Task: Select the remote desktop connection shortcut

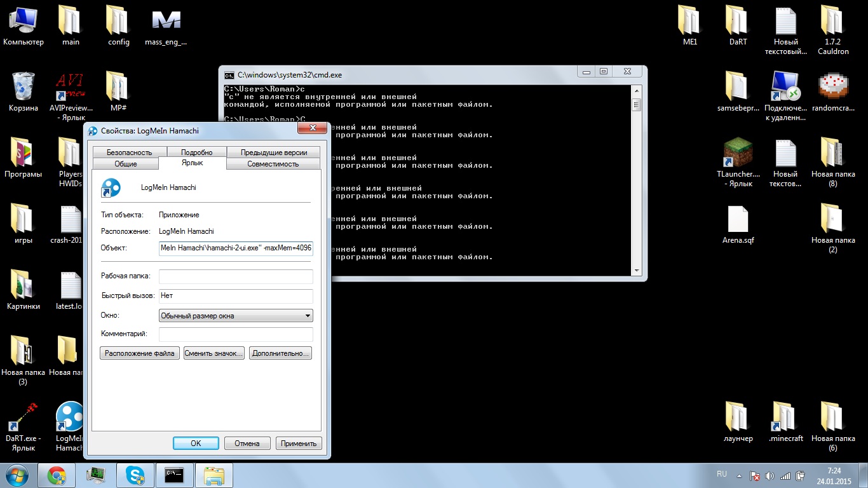Action: [x=785, y=95]
